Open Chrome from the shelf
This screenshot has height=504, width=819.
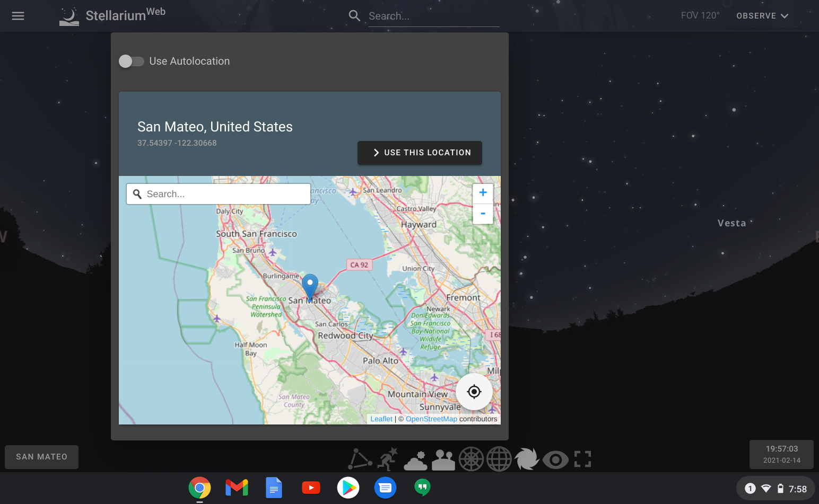point(199,488)
